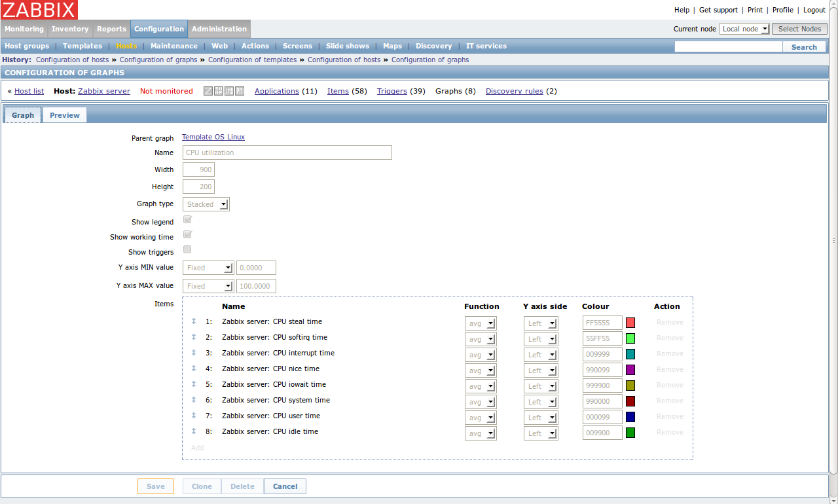Switch to the Preview tab
The width and height of the screenshot is (838, 504).
pyautogui.click(x=65, y=115)
